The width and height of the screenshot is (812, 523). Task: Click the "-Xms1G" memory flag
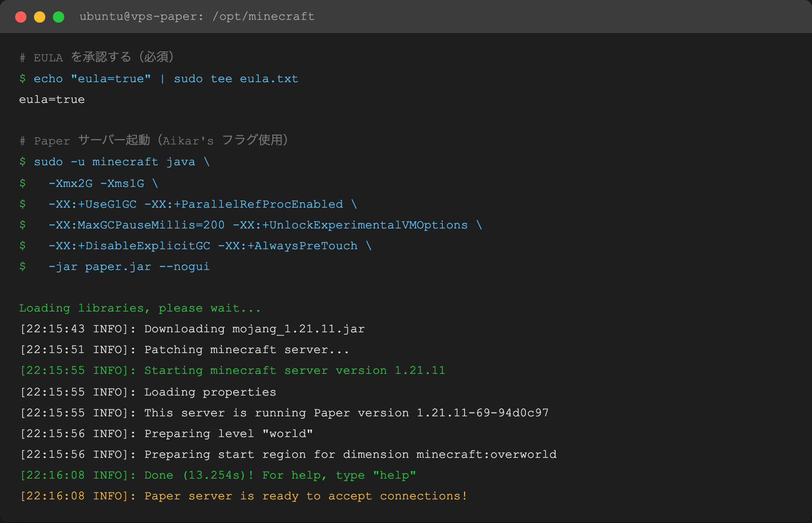click(122, 183)
